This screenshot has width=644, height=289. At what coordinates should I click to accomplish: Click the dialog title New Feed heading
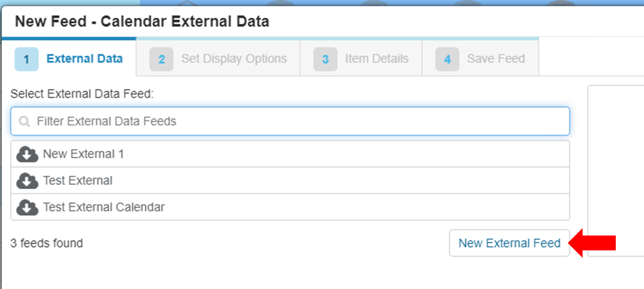point(143,21)
